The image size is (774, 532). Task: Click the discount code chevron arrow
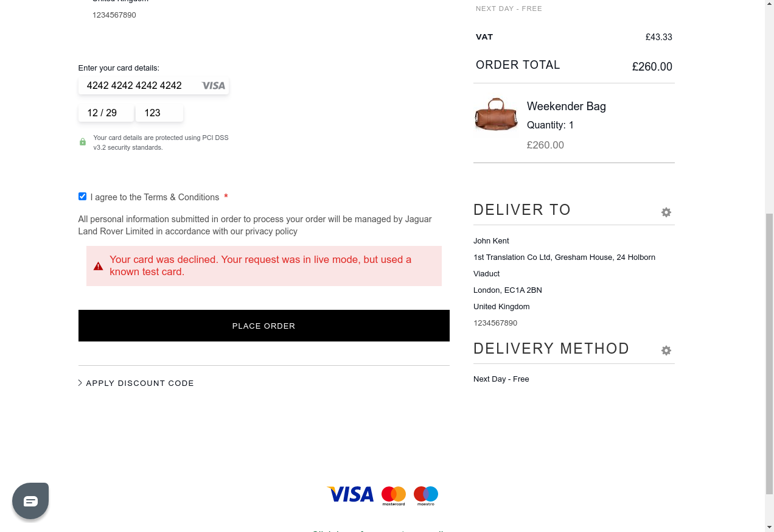point(80,383)
